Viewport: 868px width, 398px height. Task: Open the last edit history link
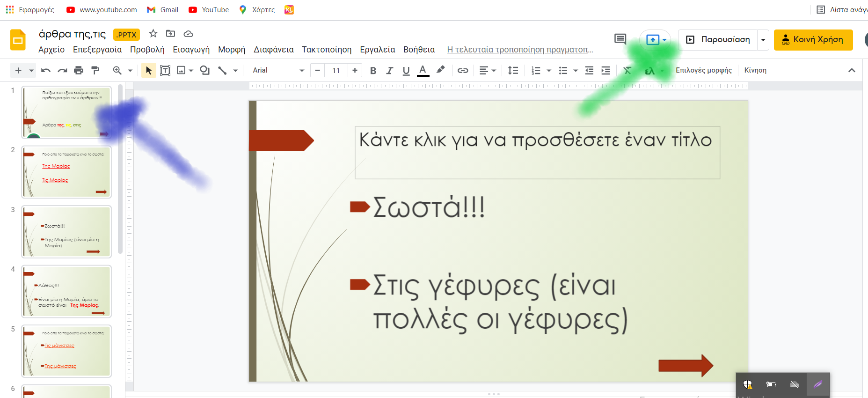(x=520, y=50)
